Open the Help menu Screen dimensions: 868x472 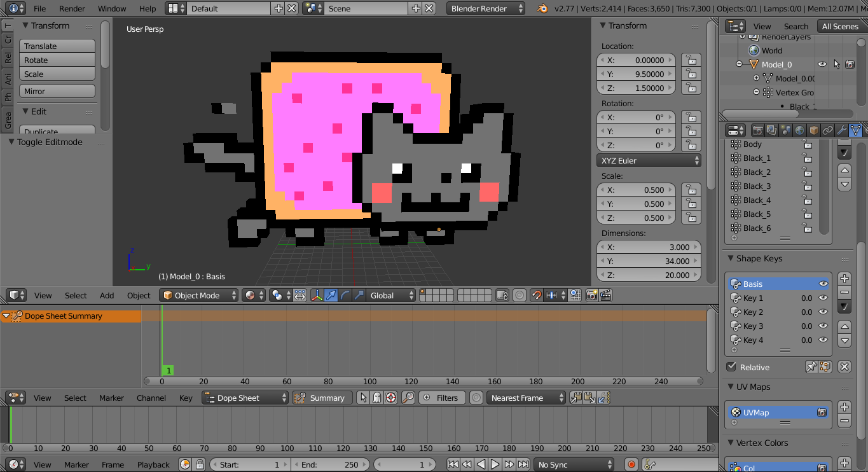point(148,8)
